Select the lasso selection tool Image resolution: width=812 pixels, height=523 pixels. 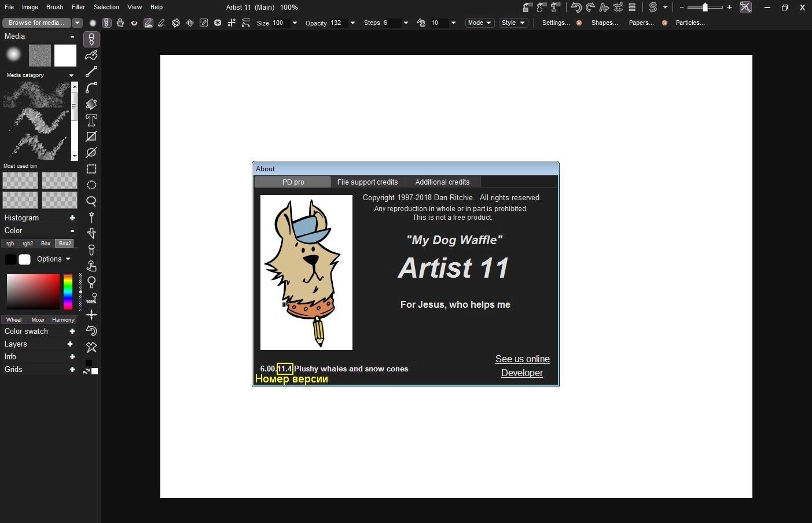pyautogui.click(x=91, y=201)
